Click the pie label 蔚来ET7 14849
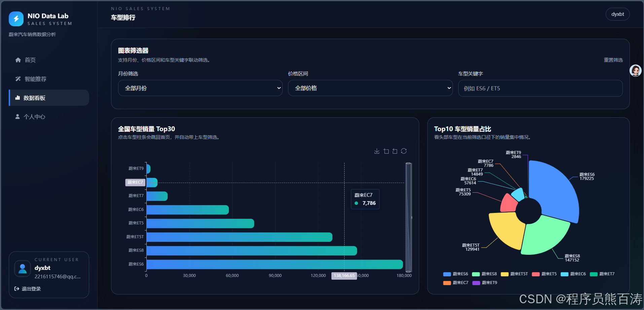 (475, 172)
